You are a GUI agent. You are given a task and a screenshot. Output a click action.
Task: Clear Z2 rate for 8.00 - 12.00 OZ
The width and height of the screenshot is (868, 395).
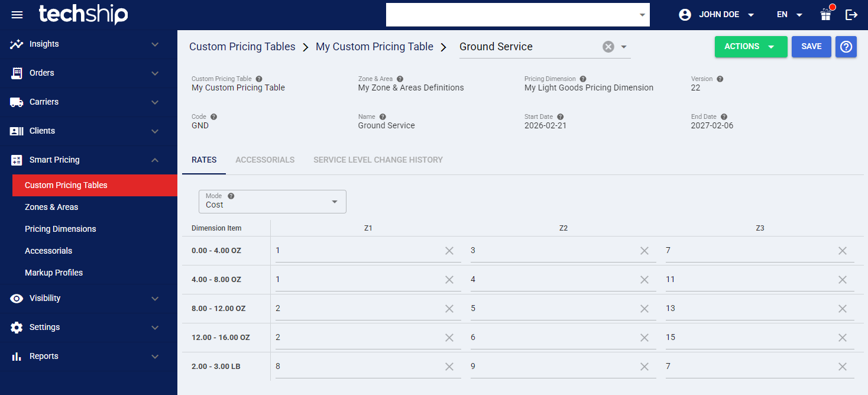pyautogui.click(x=644, y=309)
